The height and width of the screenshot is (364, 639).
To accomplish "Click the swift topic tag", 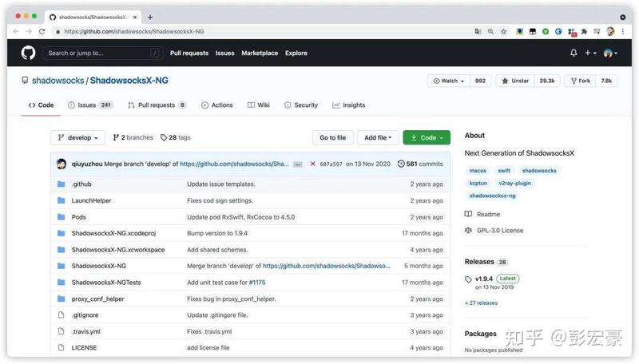I will (x=504, y=171).
